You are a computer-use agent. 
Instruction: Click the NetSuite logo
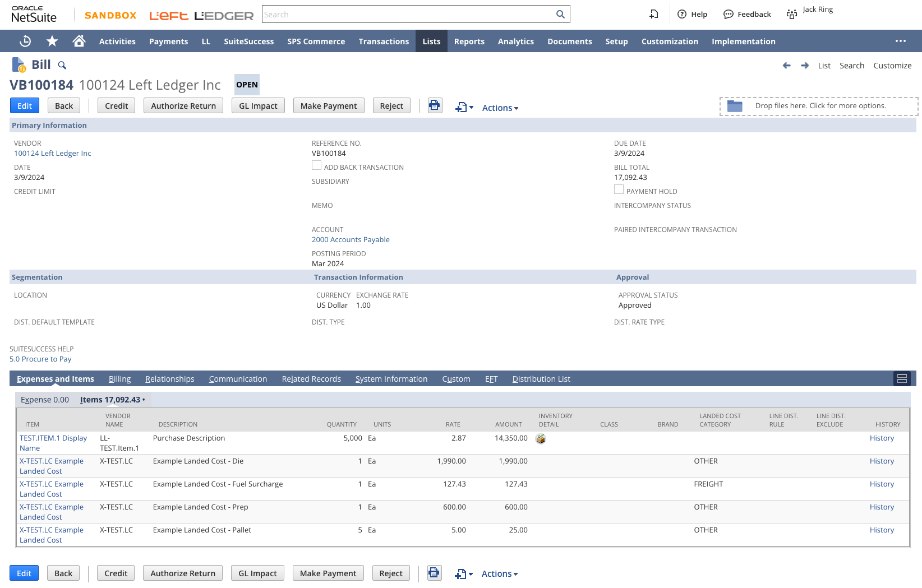pos(34,15)
